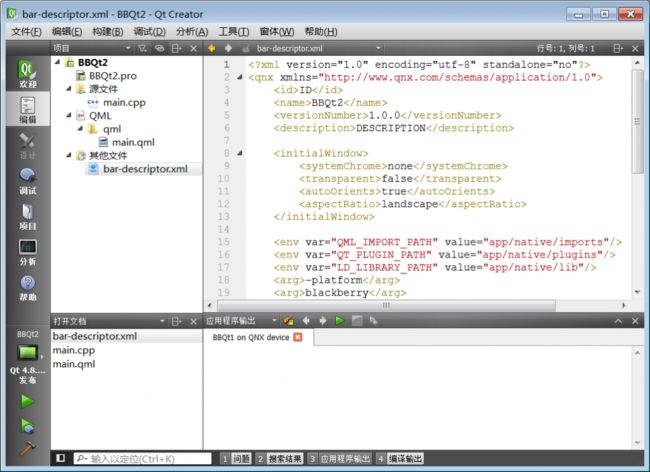Open the 构建(B) menu
650x472 pixels.
pyautogui.click(x=108, y=32)
